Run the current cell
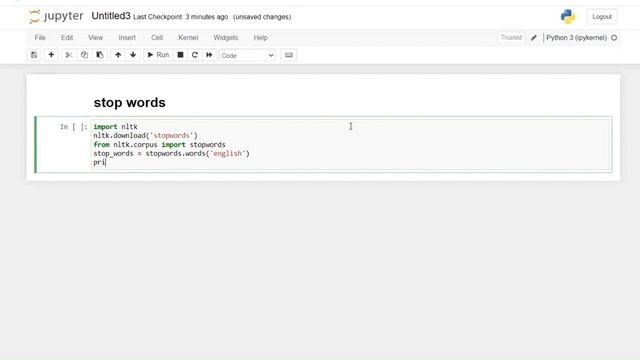The width and height of the screenshot is (640, 360). point(158,55)
